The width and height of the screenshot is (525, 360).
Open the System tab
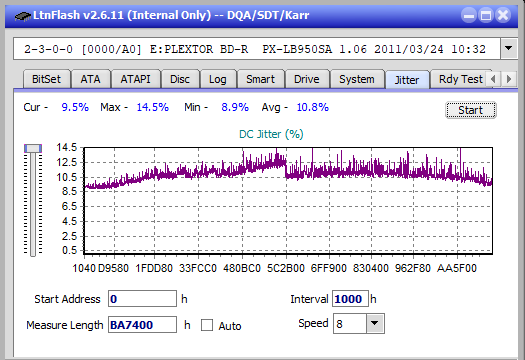357,79
